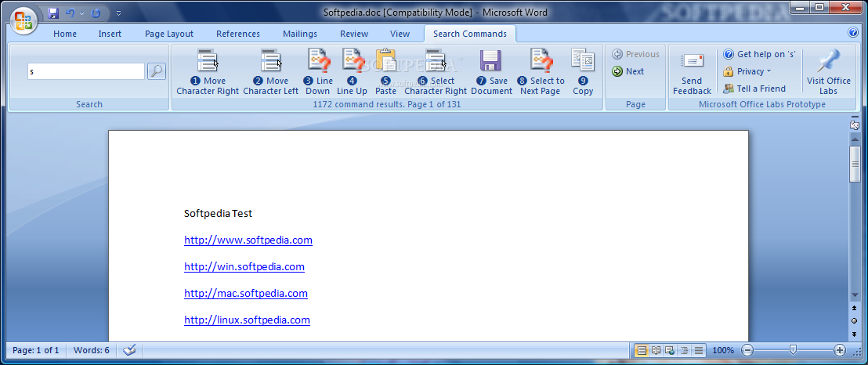This screenshot has width=868, height=365.
Task: Run Select Character Right command
Action: pyautogui.click(x=436, y=72)
